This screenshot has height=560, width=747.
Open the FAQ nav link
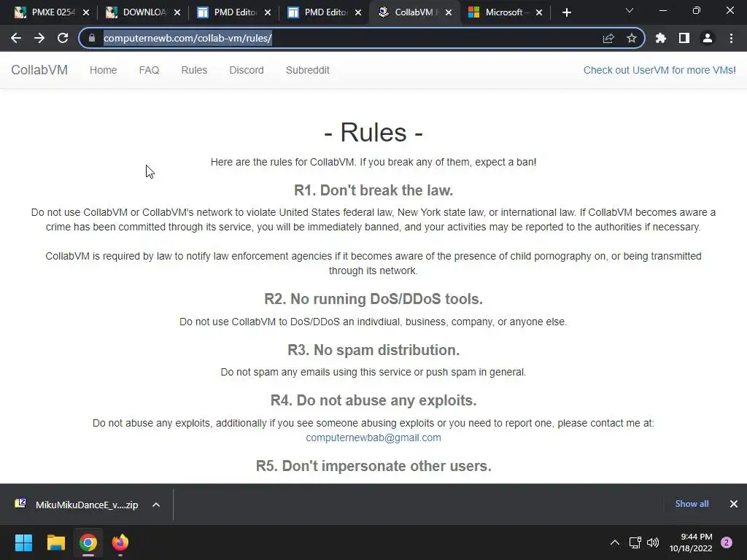(149, 70)
